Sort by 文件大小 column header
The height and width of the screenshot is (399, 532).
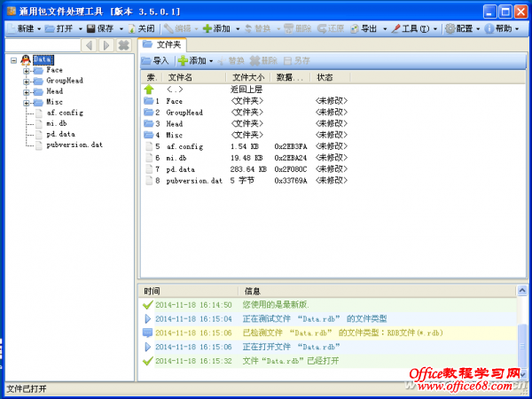click(x=248, y=77)
